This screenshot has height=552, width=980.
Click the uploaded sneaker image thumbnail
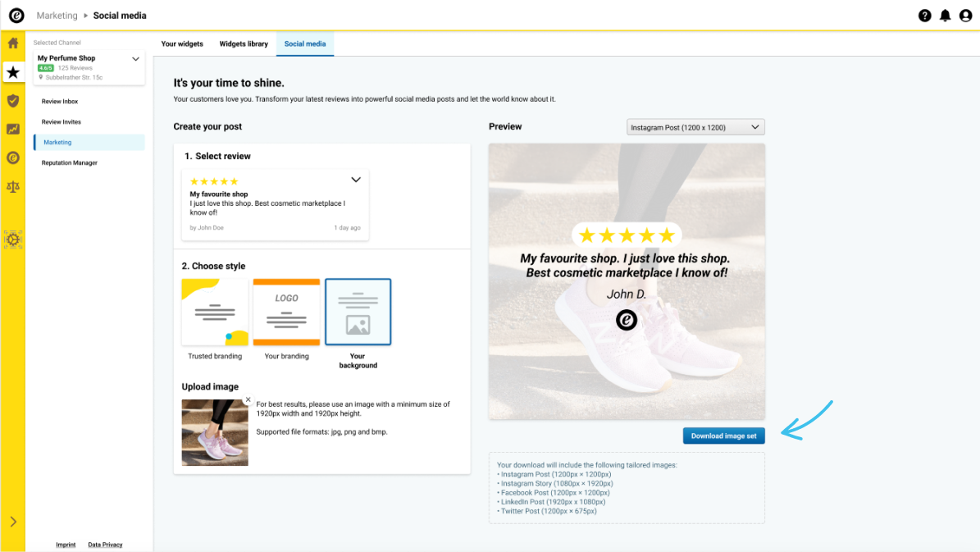click(215, 432)
